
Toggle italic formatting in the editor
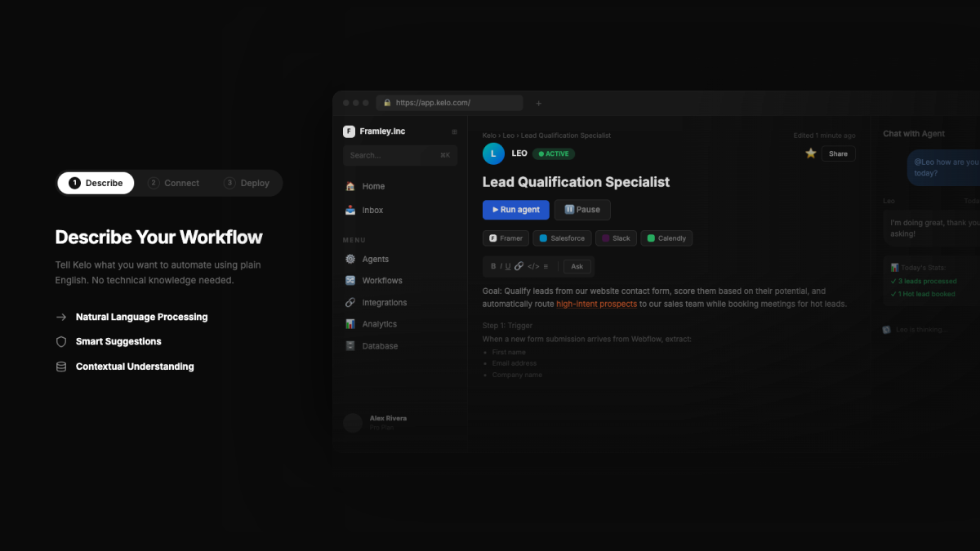tap(501, 266)
